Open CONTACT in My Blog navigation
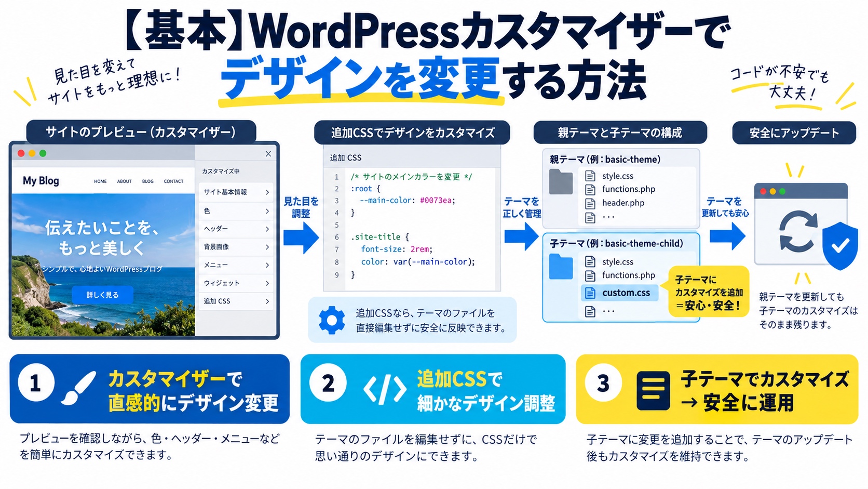This screenshot has height=489, width=868. tap(173, 181)
